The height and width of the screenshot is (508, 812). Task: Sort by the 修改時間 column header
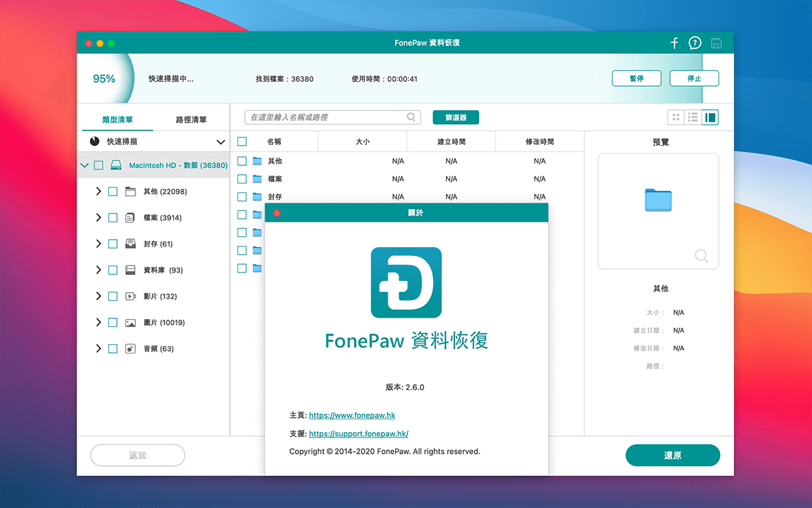click(540, 142)
